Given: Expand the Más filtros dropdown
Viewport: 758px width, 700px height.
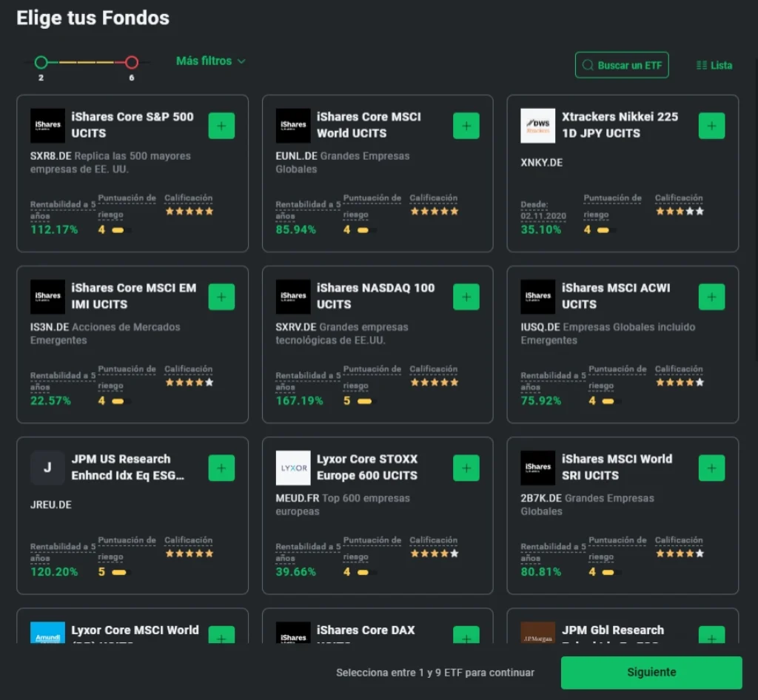Looking at the screenshot, I should click(210, 61).
